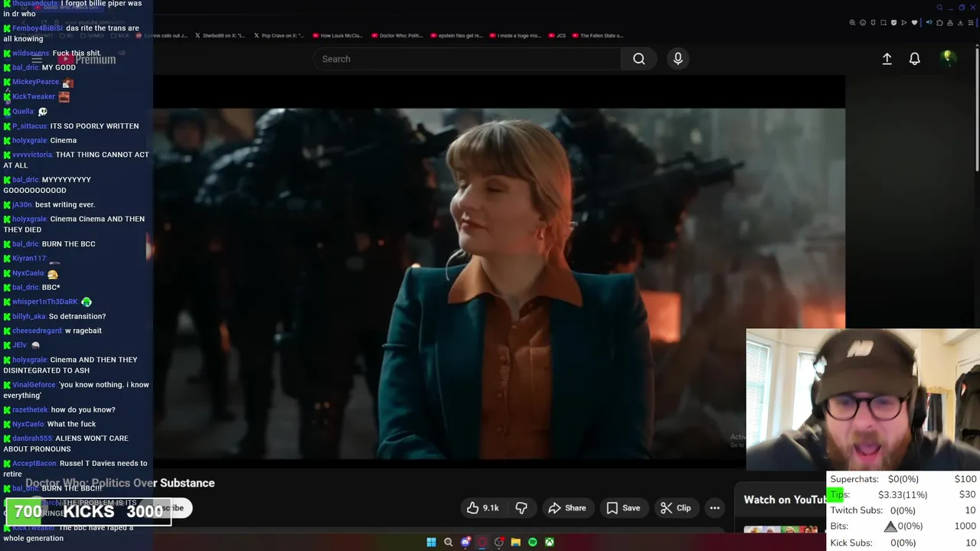980x551 pixels.
Task: Open Opera GX browser taskbar icon
Action: (x=482, y=542)
